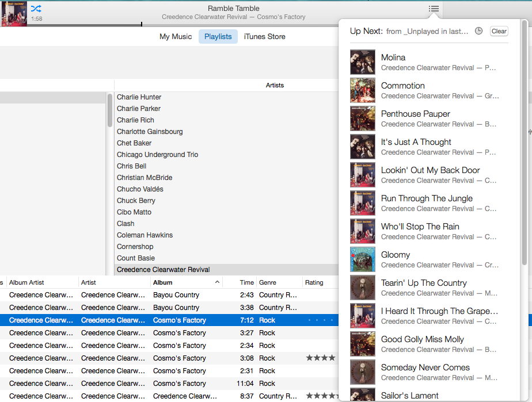This screenshot has width=532, height=402.
Task: Open the iTunes Store tab
Action: tap(265, 37)
